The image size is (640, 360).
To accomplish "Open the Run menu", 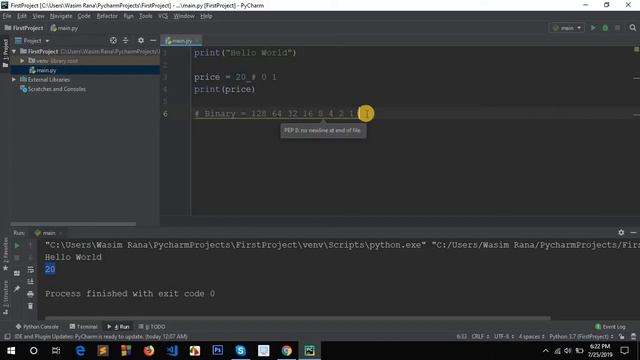I will click(128, 16).
